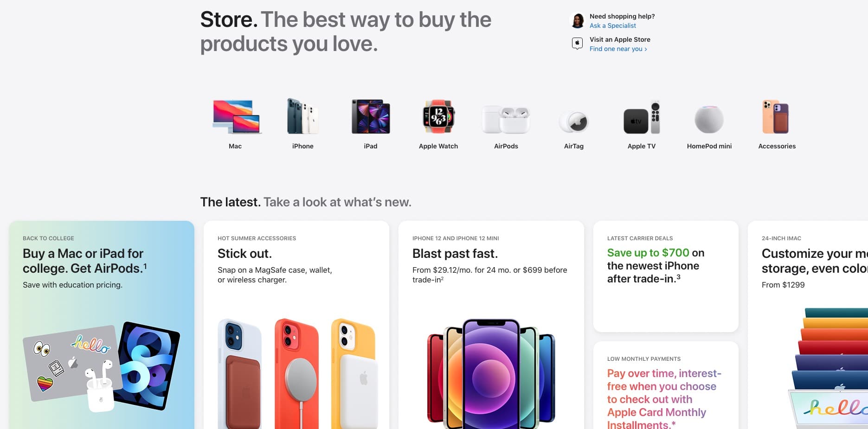Select the iPhone category icon

coord(302,116)
